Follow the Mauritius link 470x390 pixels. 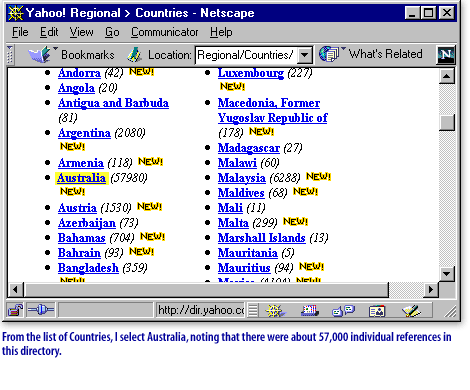244,268
